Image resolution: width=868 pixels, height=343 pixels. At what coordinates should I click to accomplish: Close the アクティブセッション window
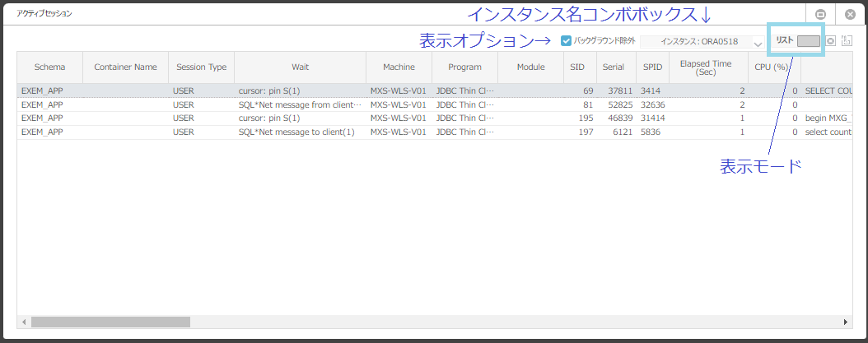click(x=851, y=14)
